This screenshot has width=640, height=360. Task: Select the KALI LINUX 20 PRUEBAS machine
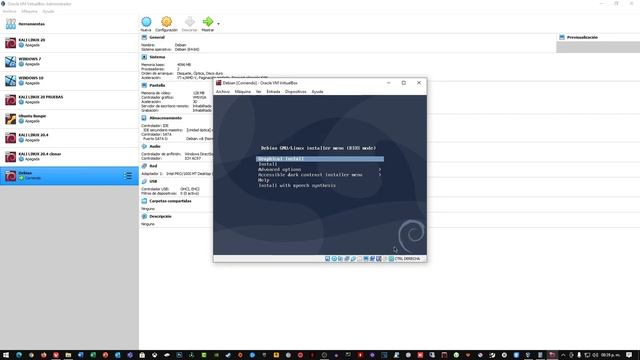[x=69, y=100]
